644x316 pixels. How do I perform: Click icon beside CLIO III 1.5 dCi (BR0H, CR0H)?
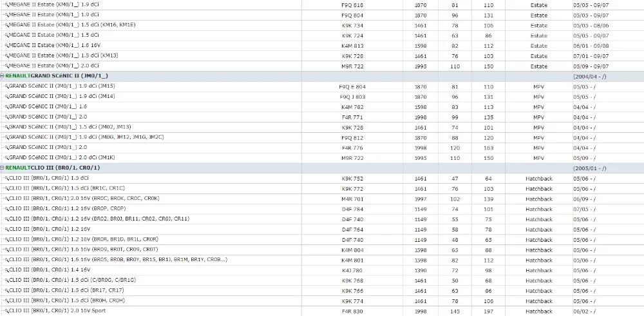[x=6, y=301]
